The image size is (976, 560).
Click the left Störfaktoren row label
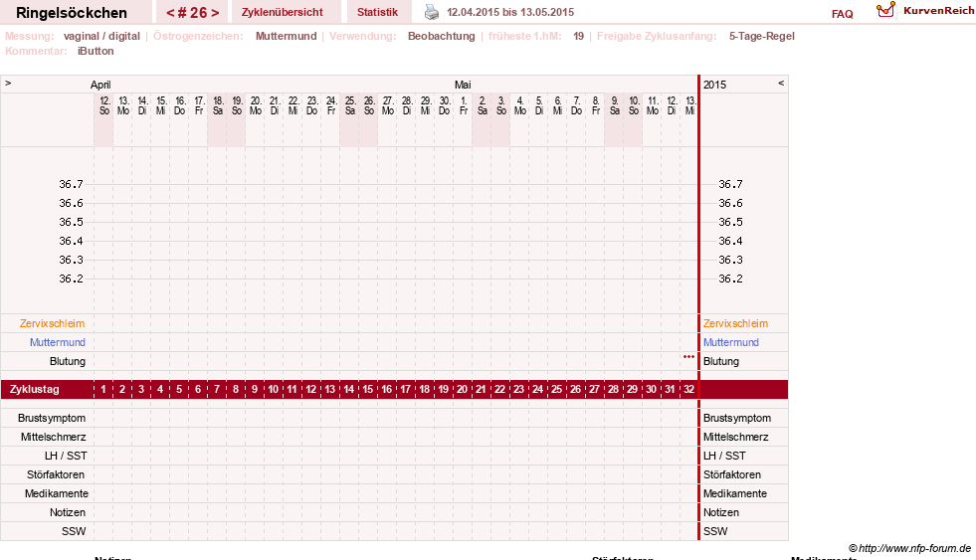click(56, 474)
